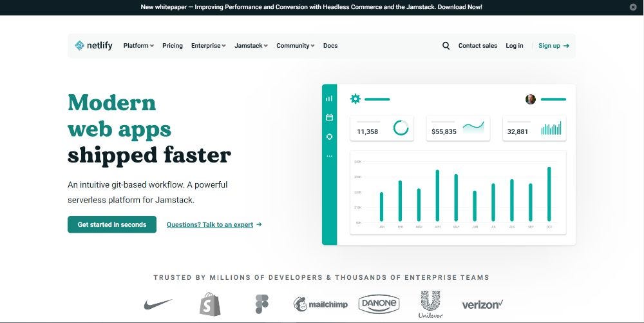Click the Netlify logo

[93, 46]
